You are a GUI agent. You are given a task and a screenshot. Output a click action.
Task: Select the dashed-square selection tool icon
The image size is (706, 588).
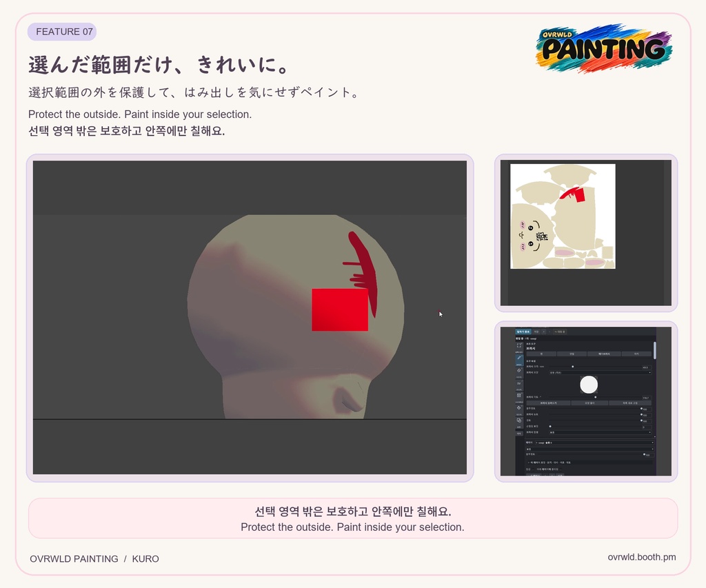[519, 345]
